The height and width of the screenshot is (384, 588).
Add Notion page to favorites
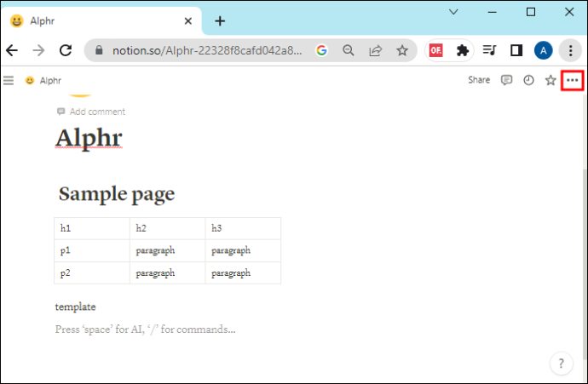[x=551, y=80]
